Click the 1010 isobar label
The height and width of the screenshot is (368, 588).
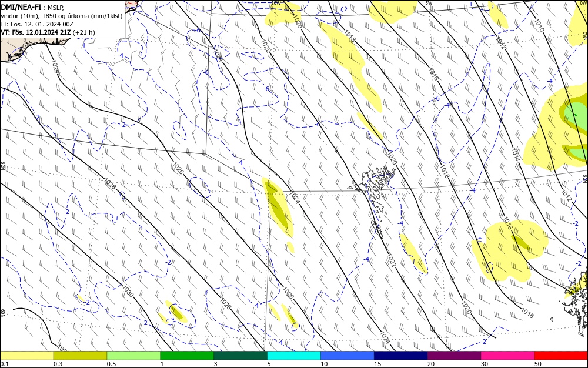[539, 25]
